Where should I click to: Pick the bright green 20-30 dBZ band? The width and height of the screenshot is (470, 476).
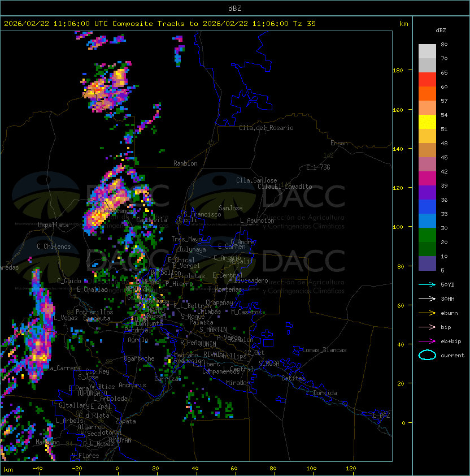(427, 235)
